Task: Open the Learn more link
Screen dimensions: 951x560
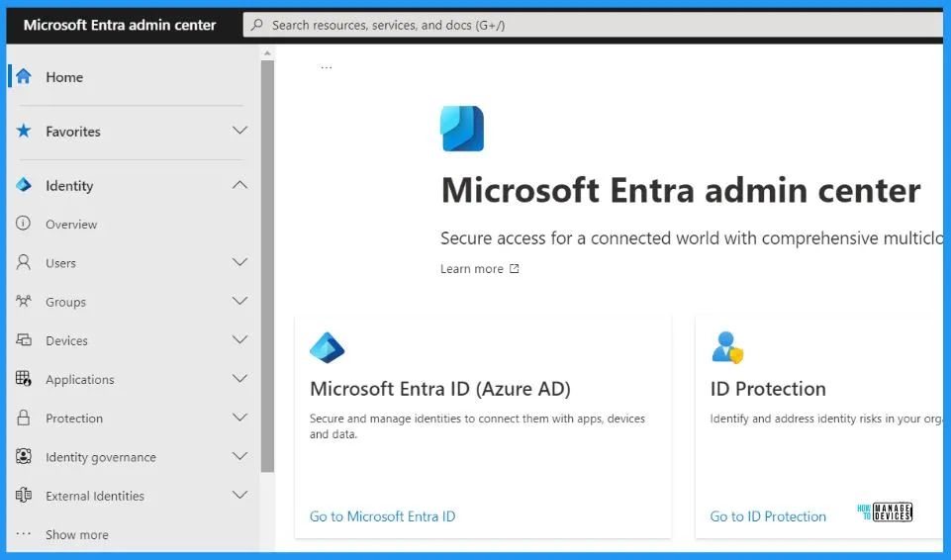Action: 472,268
